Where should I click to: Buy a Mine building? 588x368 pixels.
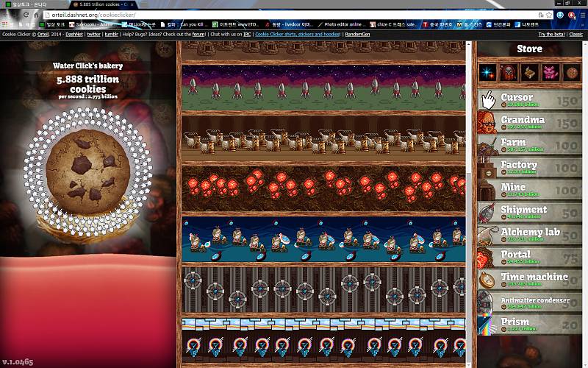[x=529, y=191]
